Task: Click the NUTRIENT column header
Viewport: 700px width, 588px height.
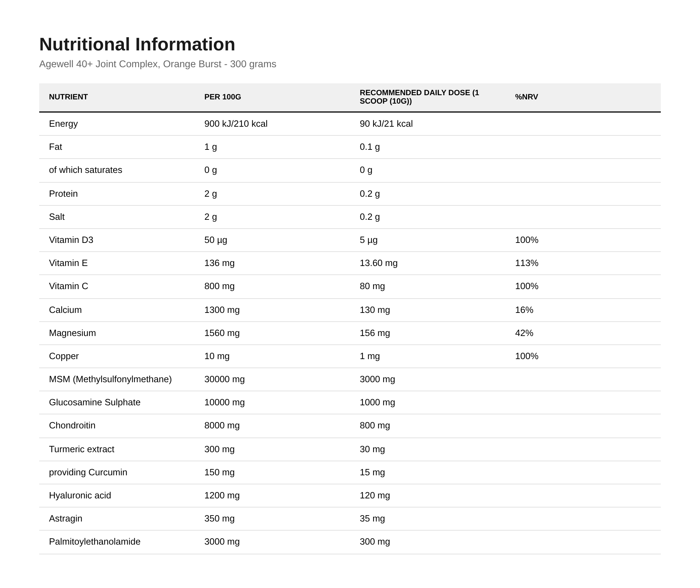Action: coord(68,97)
